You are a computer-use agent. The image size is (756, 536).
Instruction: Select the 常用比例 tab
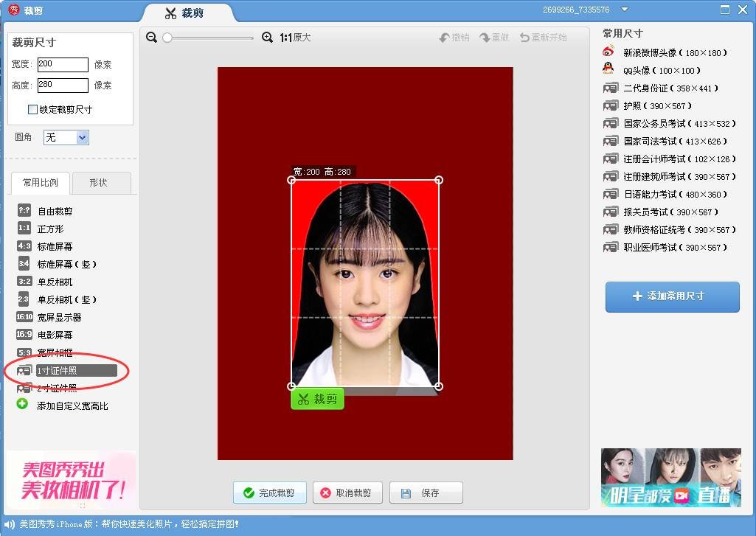coord(40,183)
